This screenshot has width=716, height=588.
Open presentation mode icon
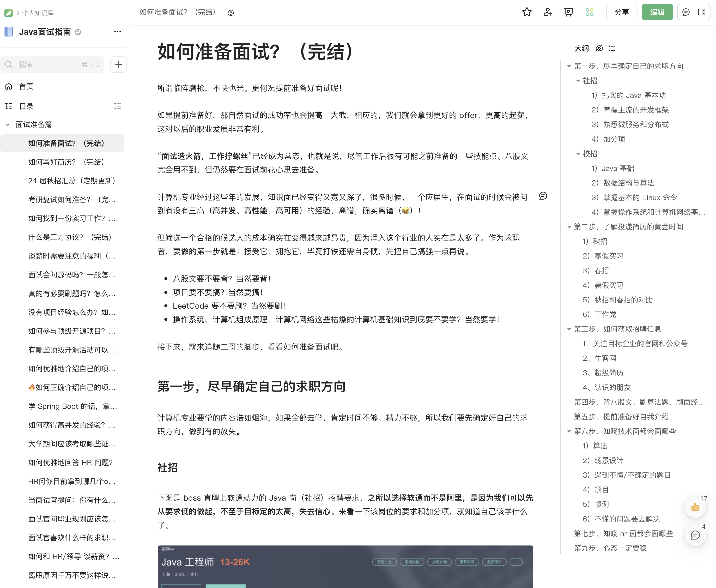[568, 12]
